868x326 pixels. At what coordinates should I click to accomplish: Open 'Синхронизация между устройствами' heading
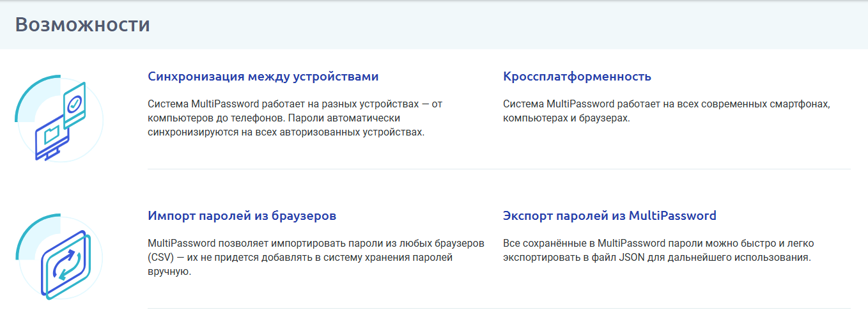pos(263,77)
